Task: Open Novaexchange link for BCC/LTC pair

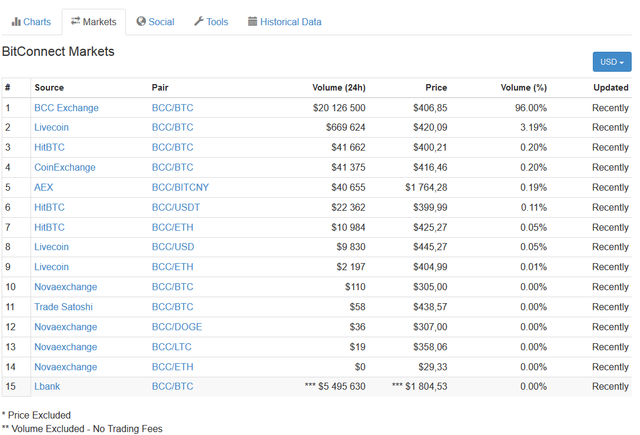Action: (x=66, y=347)
